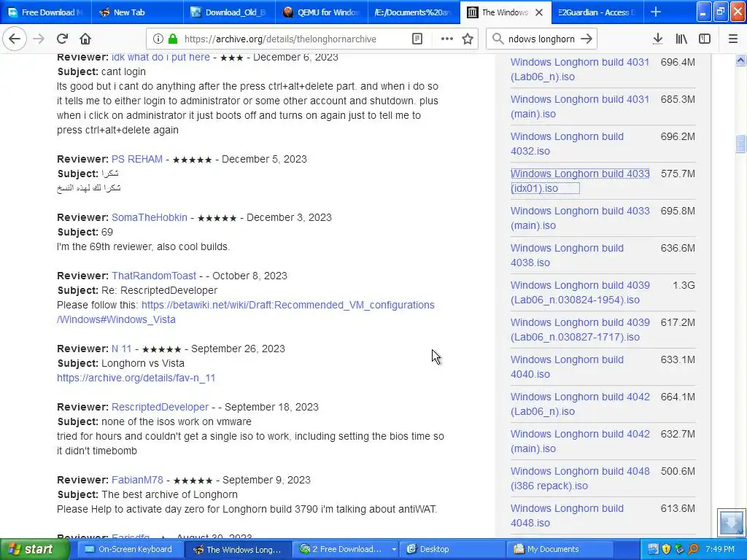Click the file list scrollbar up arrow
Image resolution: width=747 pixels, height=560 pixels.
[740, 60]
